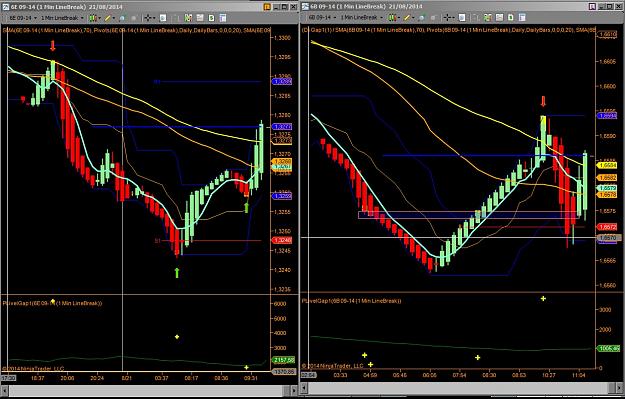The image size is (625, 399).
Task: Click red 1,3248 price marker on 6E axis
Action: pos(282,240)
